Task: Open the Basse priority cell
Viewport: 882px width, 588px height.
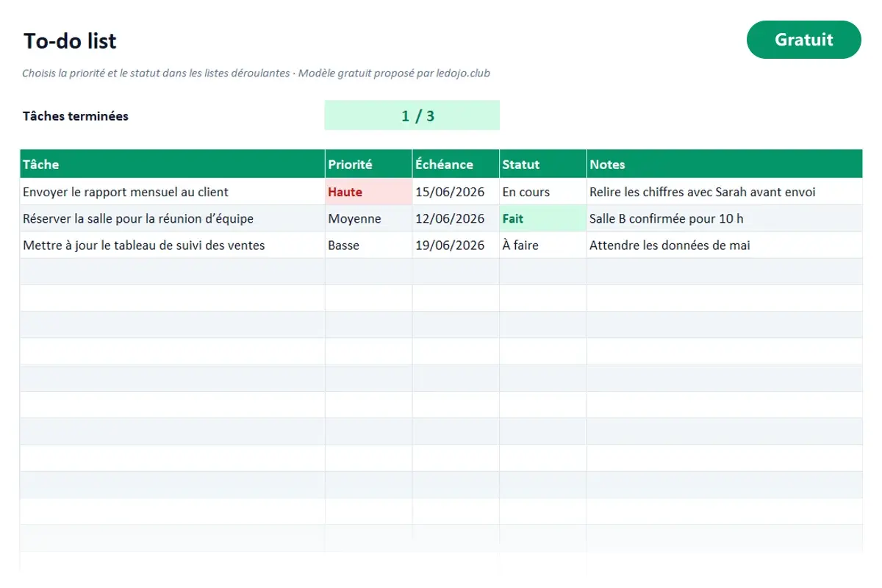Action: [368, 245]
